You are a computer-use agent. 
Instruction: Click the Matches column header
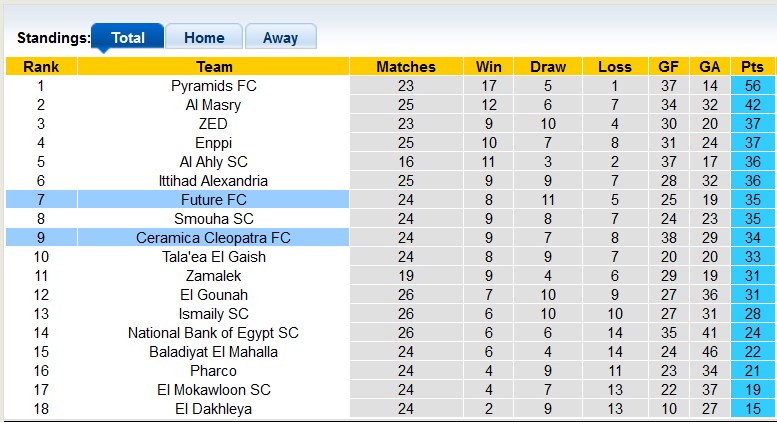tap(405, 67)
